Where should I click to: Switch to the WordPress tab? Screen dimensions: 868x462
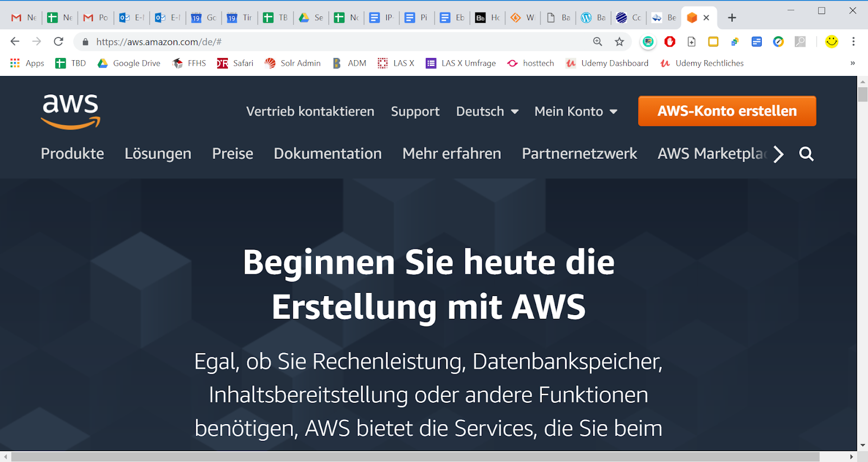click(x=593, y=18)
